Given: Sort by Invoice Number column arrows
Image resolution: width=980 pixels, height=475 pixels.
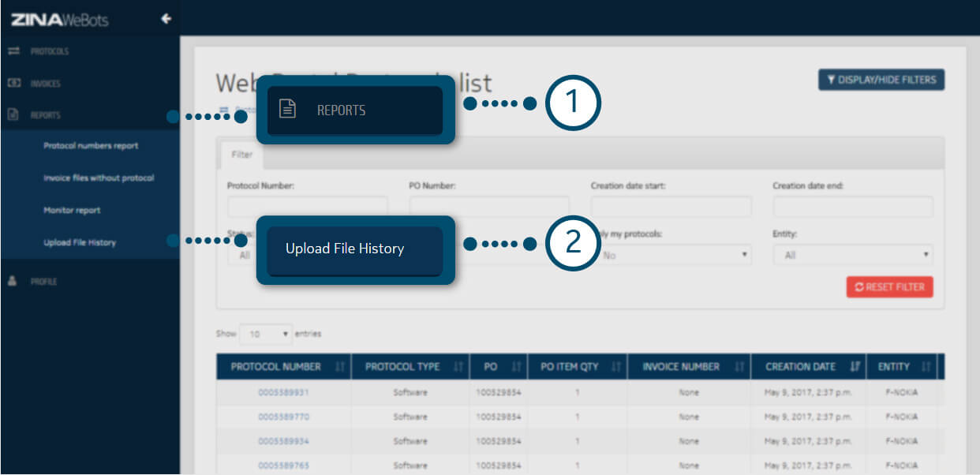Looking at the screenshot, I should (x=739, y=367).
